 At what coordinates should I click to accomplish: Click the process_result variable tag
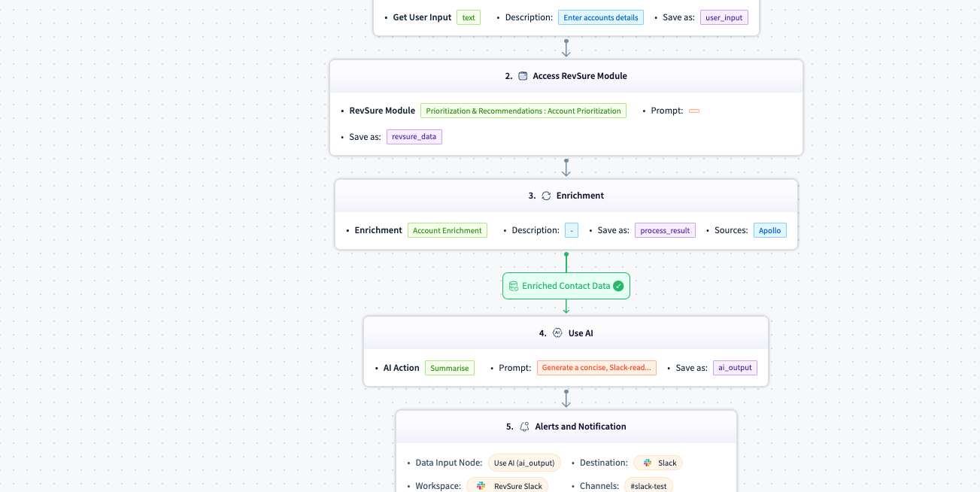pos(665,230)
